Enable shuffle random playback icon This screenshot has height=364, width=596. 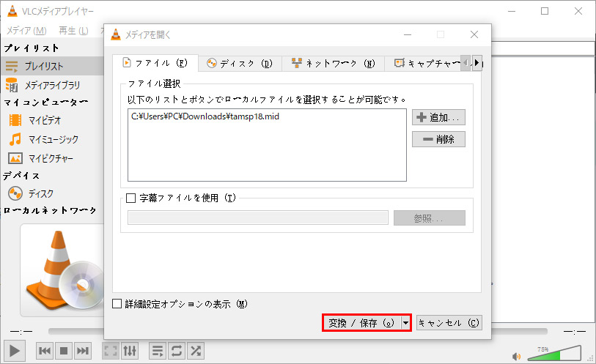pyautogui.click(x=196, y=351)
